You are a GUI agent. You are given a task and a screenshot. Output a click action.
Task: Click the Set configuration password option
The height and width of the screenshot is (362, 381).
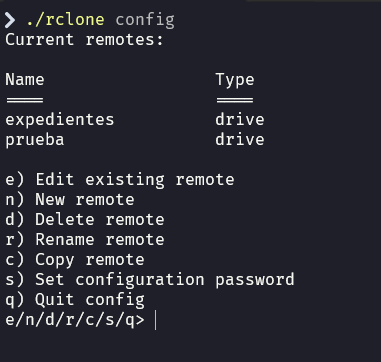coord(150,280)
